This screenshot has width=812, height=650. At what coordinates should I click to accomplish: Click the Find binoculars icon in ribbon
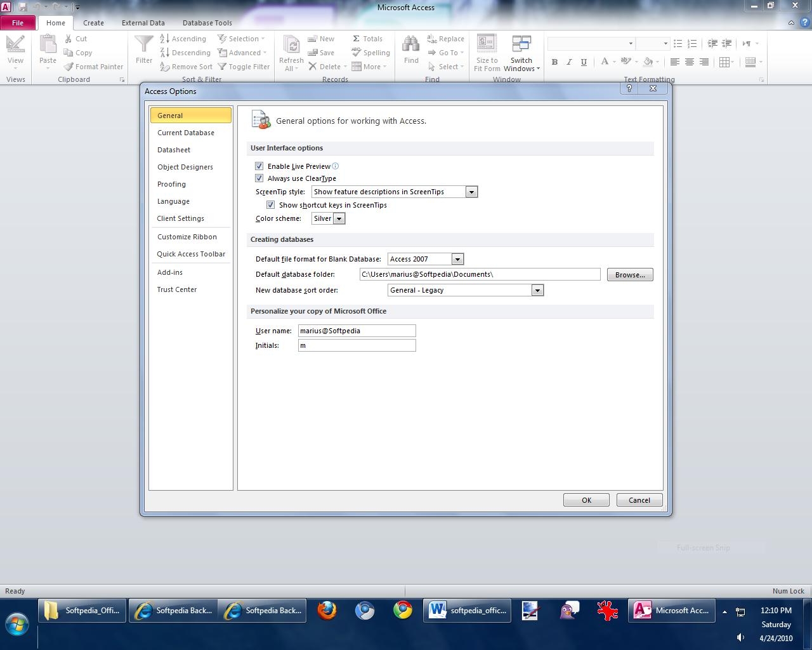pos(411,45)
